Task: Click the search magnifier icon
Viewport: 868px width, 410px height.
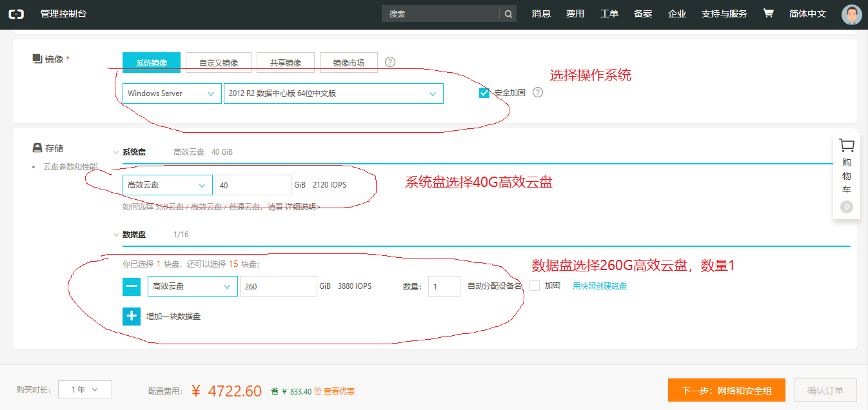Action: tap(508, 14)
